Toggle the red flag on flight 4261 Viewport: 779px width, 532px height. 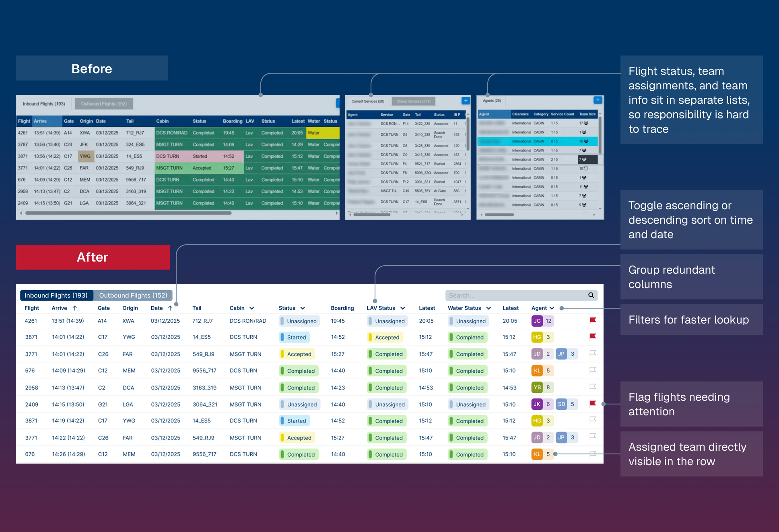(x=593, y=320)
